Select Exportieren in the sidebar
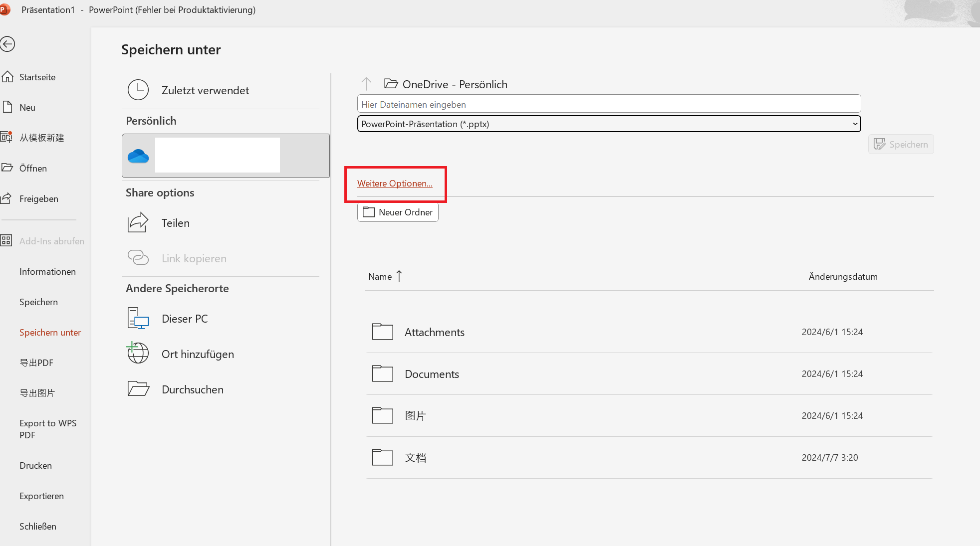This screenshot has width=980, height=546. (x=41, y=496)
